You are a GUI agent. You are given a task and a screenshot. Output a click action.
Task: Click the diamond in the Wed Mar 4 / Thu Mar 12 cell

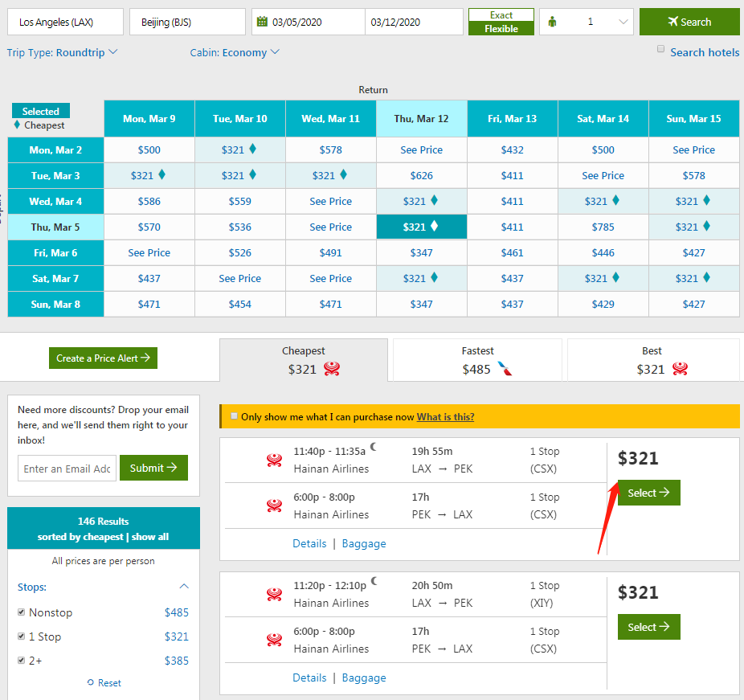point(434,200)
